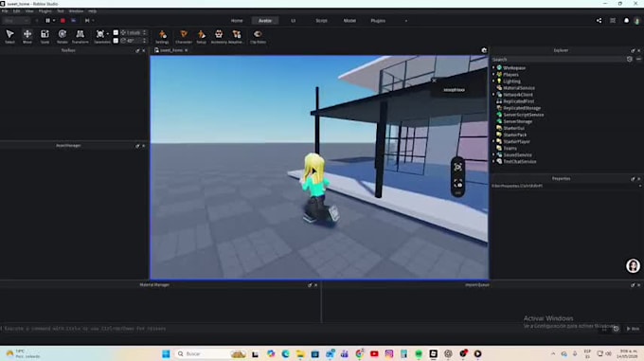Open the Window menu
This screenshot has width=644, height=361.
(x=76, y=11)
